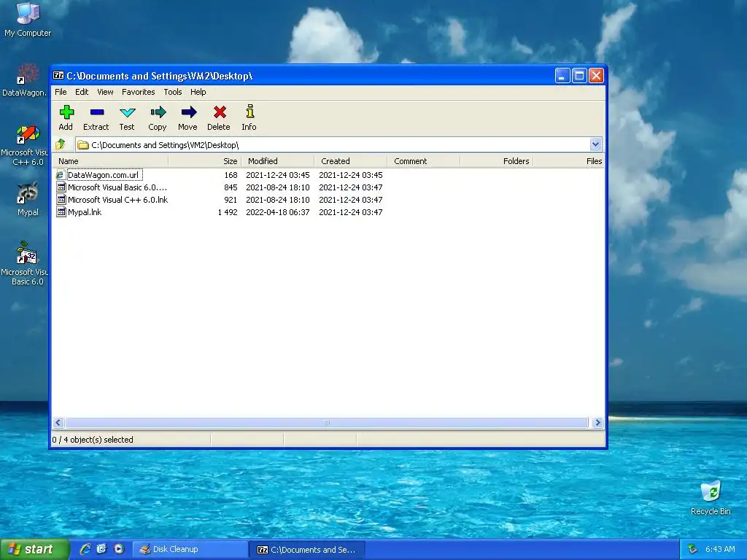Click the system tray network icon

click(x=693, y=549)
